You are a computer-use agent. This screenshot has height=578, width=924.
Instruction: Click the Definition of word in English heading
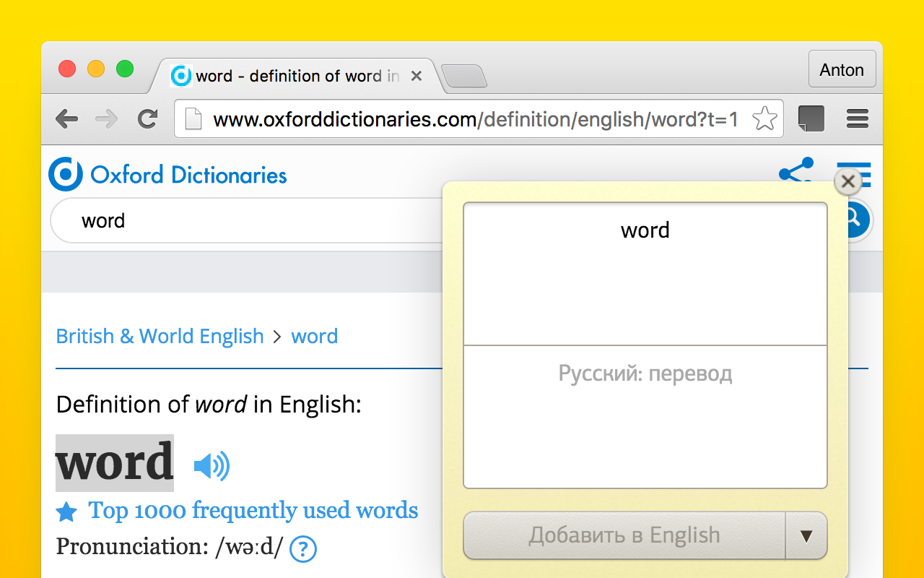(209, 404)
